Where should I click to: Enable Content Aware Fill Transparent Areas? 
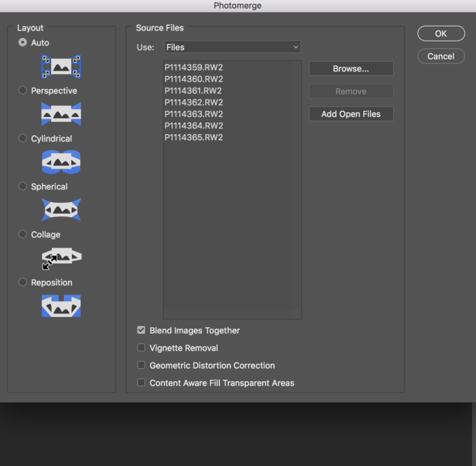141,382
